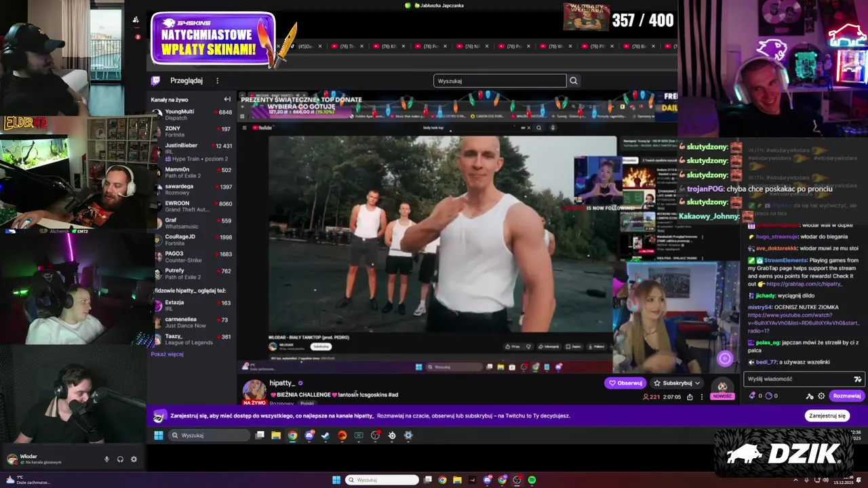The image size is (868, 488).
Task: Mute microphone in Włodar voice panel
Action: click(x=106, y=459)
